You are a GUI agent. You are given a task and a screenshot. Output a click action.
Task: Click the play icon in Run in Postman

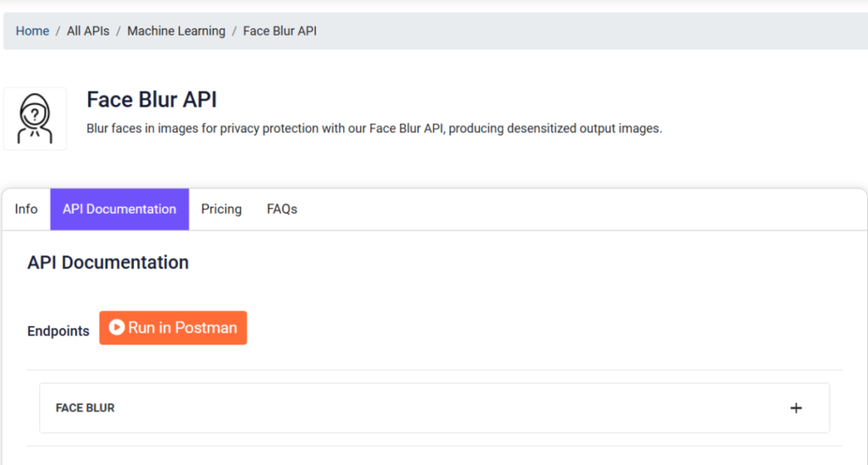(116, 328)
